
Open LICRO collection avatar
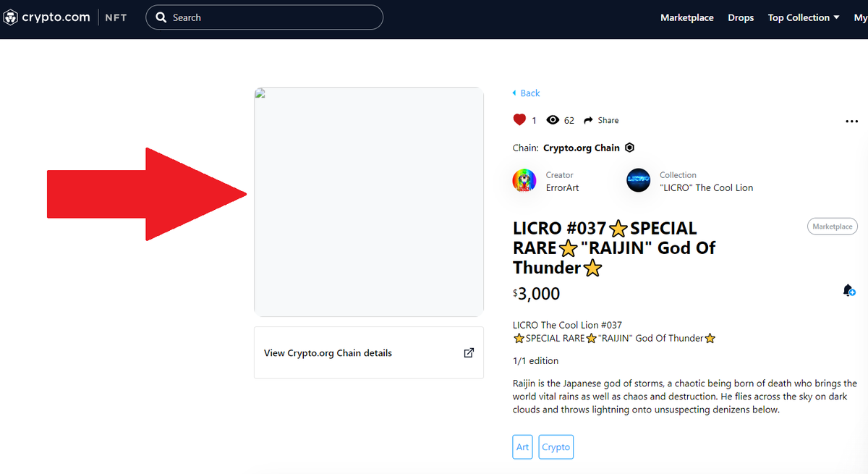point(639,180)
